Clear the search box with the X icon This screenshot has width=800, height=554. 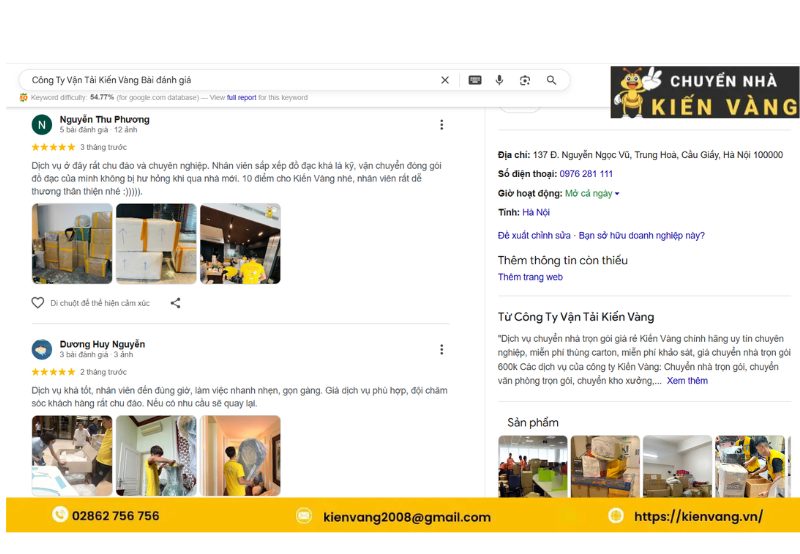[445, 80]
